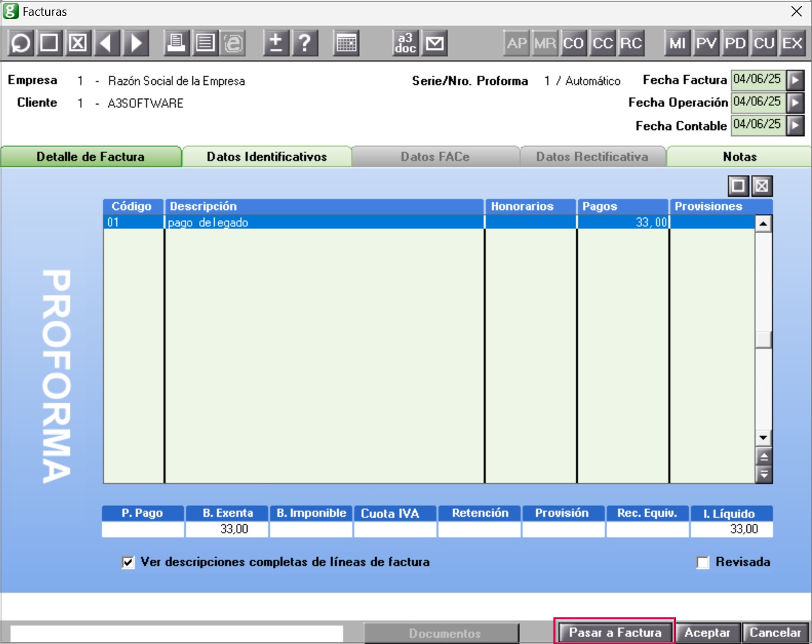Click the new line square icon above grid
The width and height of the screenshot is (812, 644).
click(738, 186)
